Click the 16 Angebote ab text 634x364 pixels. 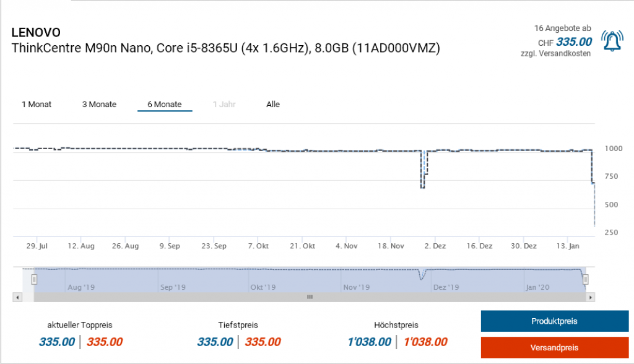(x=562, y=28)
